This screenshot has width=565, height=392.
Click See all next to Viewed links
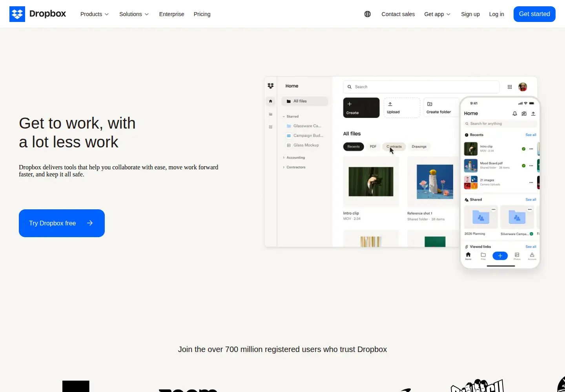click(x=531, y=247)
